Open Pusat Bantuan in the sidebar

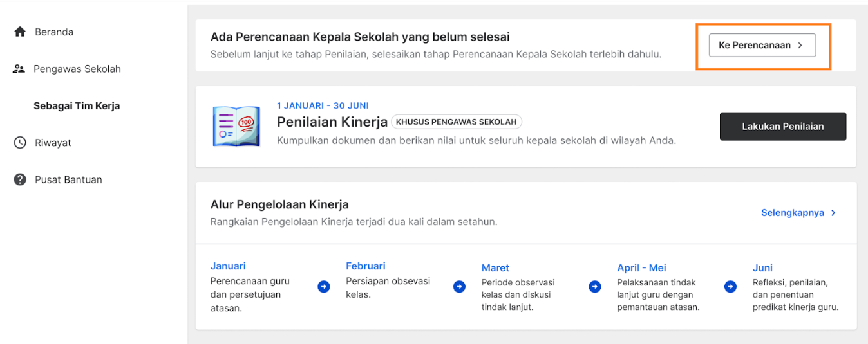tap(68, 180)
